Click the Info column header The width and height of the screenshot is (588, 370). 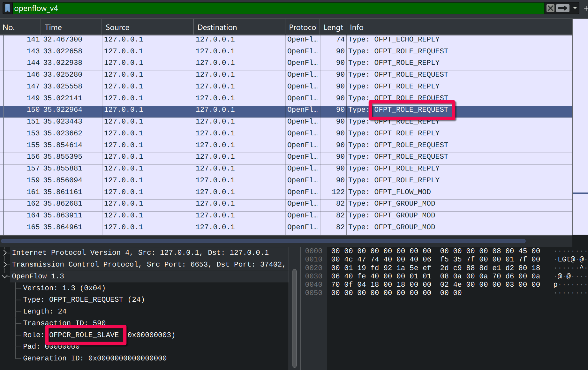tap(447, 27)
